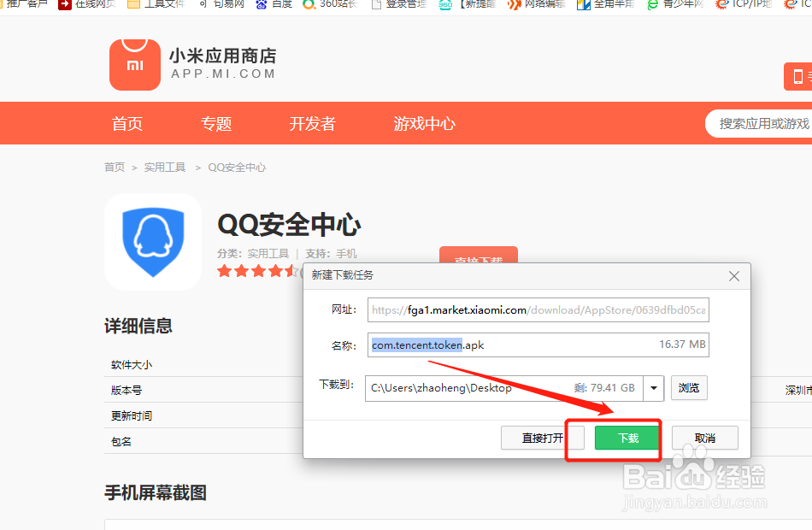Image resolution: width=812 pixels, height=530 pixels.
Task: Click the 手机屏幕截图 heading
Action: pos(156,492)
